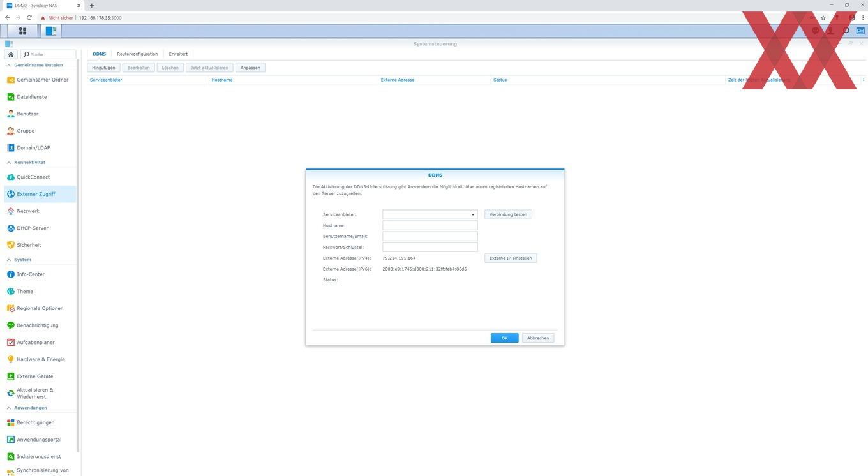
Task: Click Verbindung testen in DDNS dialog
Action: [508, 214]
